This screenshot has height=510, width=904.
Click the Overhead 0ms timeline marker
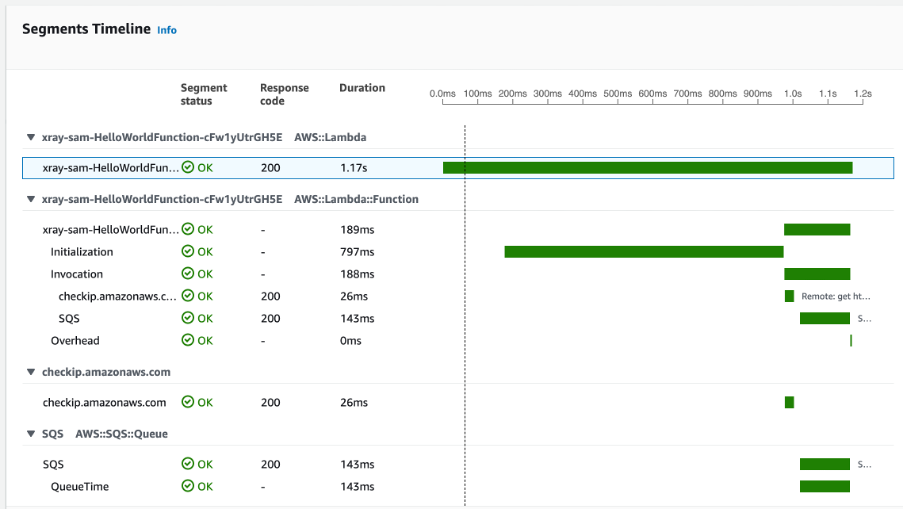click(x=851, y=341)
